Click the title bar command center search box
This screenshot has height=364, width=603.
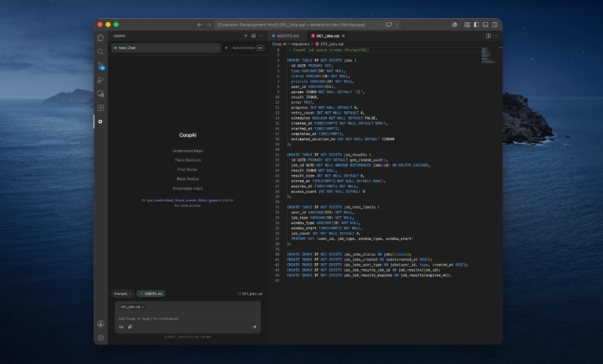tap(299, 25)
